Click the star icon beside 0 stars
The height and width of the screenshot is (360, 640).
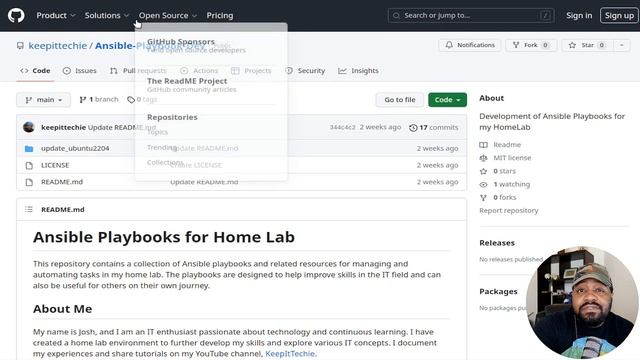pos(483,171)
